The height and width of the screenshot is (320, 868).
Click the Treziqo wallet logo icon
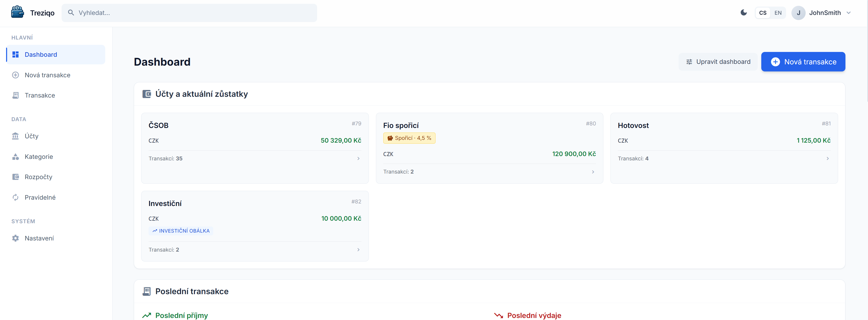[17, 12]
